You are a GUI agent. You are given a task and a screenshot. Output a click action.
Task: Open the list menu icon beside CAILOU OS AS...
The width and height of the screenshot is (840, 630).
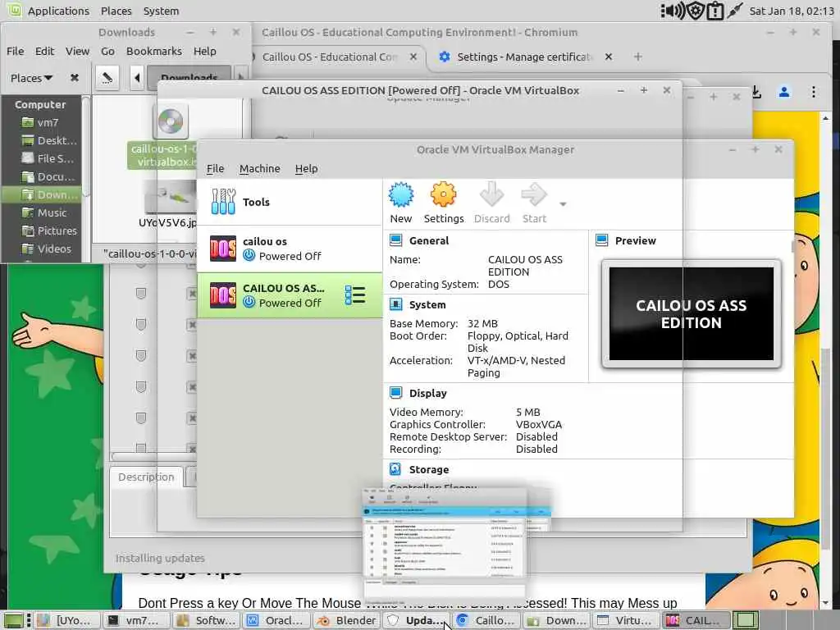pos(354,295)
